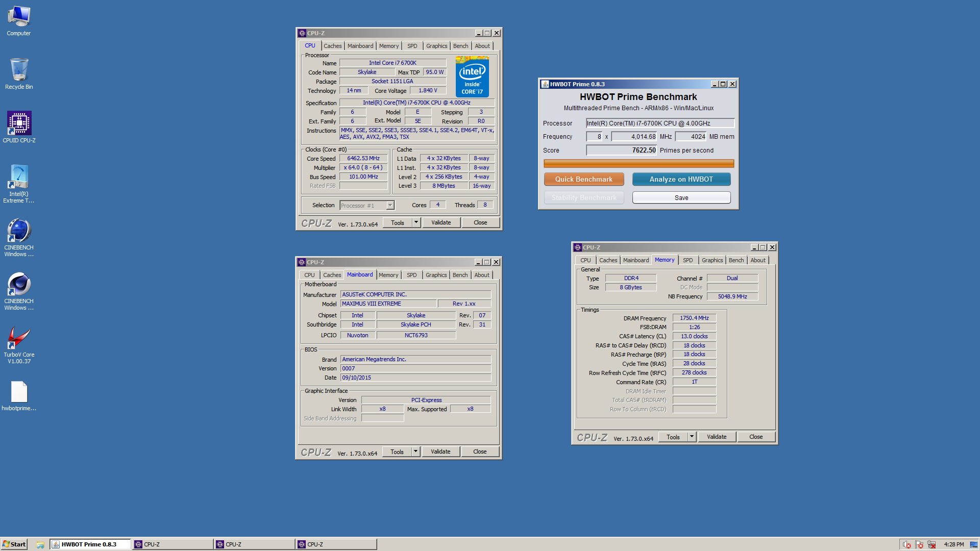
Task: Click Close button in Mainboard window
Action: point(480,452)
